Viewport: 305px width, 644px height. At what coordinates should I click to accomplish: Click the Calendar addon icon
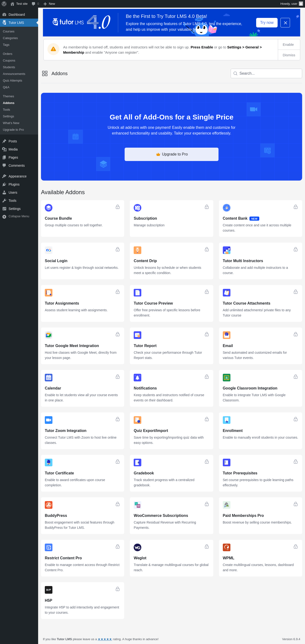pyautogui.click(x=48, y=378)
